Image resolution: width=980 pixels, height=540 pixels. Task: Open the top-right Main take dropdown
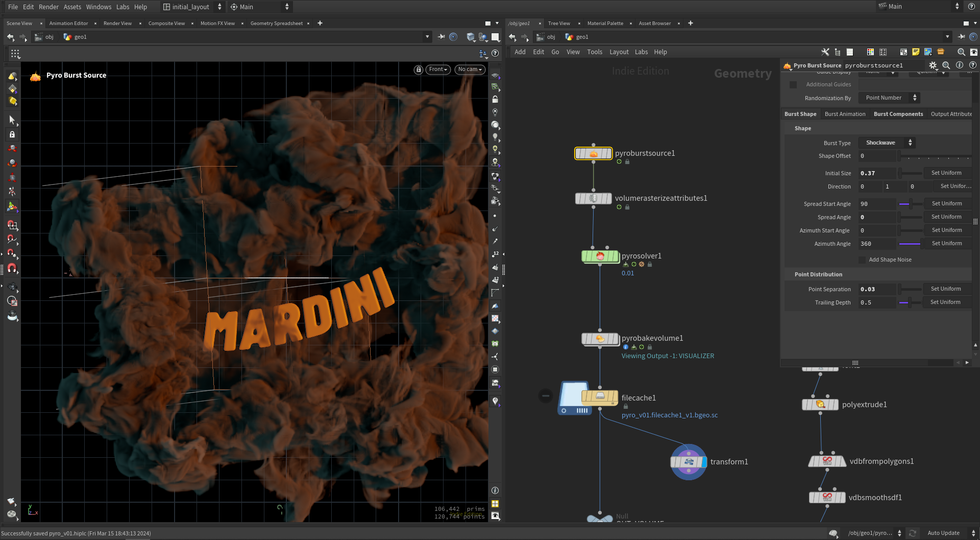[x=919, y=7]
